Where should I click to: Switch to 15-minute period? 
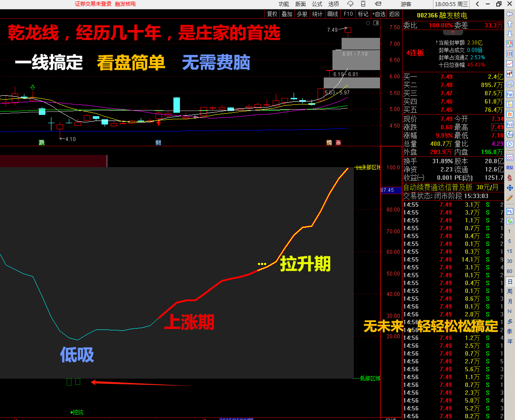[x=509, y=251]
